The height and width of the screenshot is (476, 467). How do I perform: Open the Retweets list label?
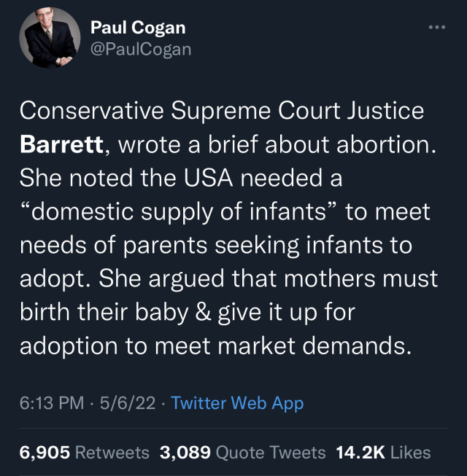pyautogui.click(x=112, y=453)
